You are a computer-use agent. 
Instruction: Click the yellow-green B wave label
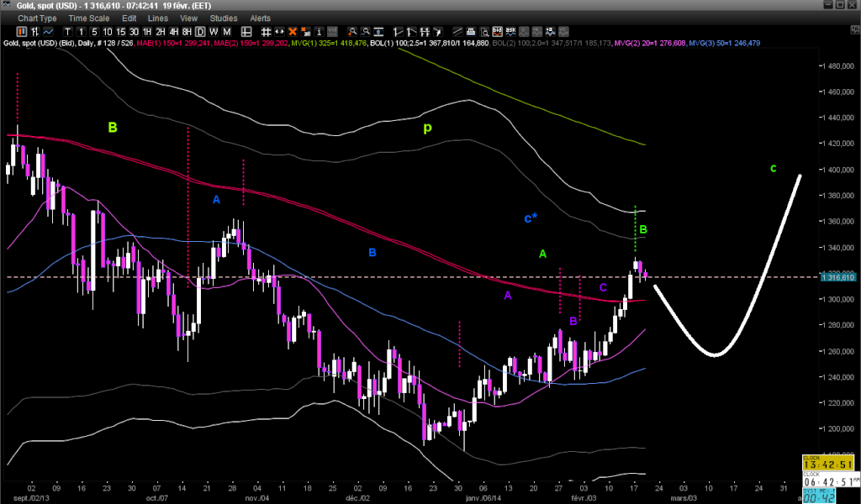pyautogui.click(x=113, y=128)
